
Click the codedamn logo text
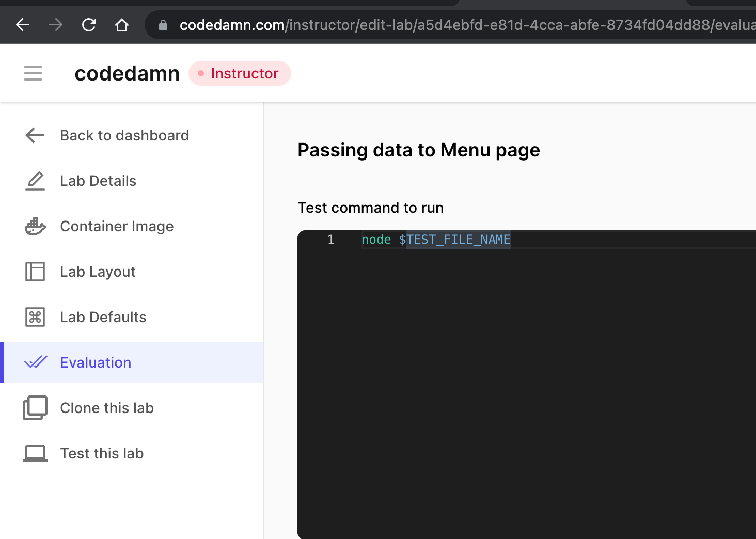click(127, 73)
